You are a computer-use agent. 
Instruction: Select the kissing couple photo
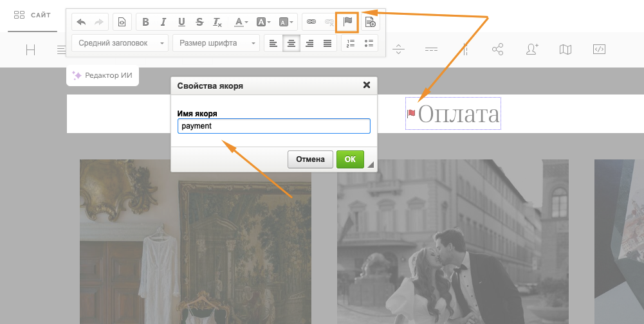click(x=453, y=242)
